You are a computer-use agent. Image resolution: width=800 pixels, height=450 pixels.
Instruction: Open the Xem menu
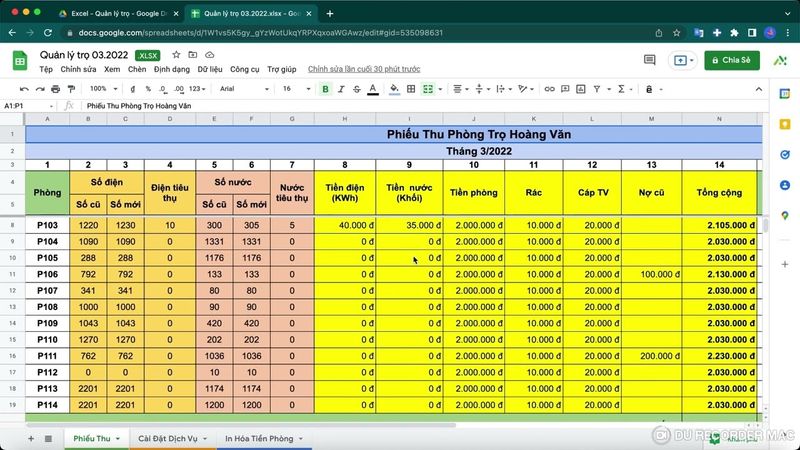point(112,69)
